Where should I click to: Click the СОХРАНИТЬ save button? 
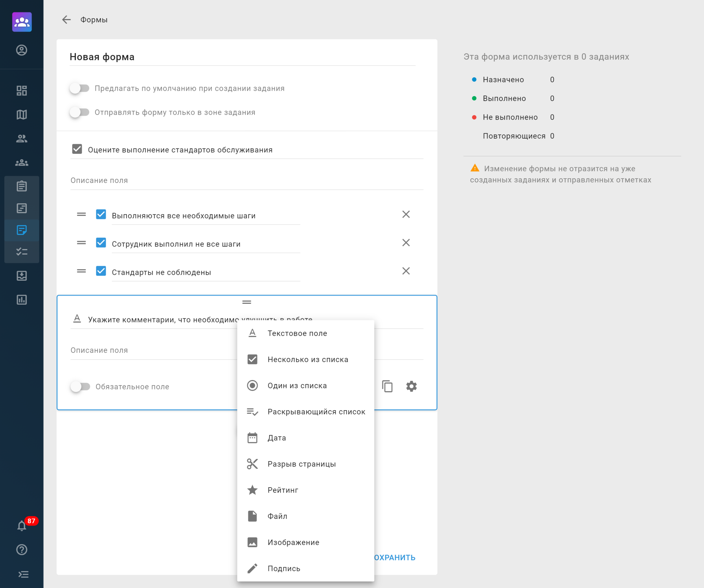395,557
